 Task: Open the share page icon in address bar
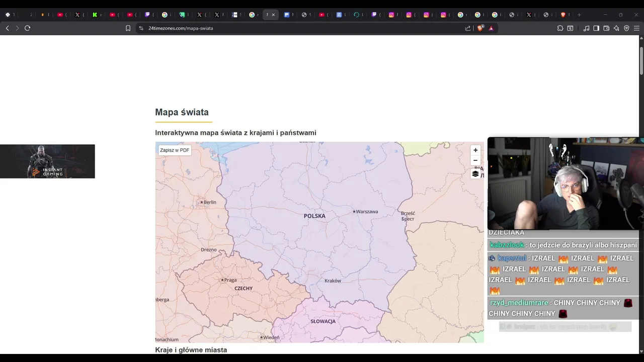(x=468, y=28)
